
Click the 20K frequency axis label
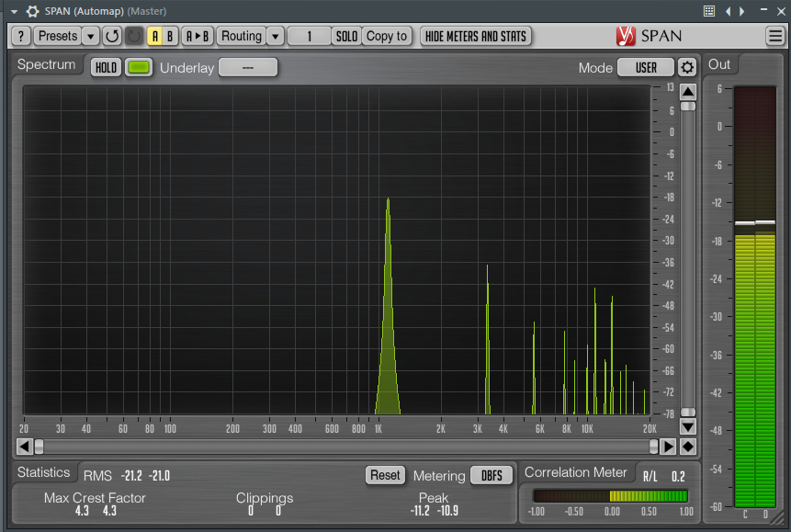[650, 429]
